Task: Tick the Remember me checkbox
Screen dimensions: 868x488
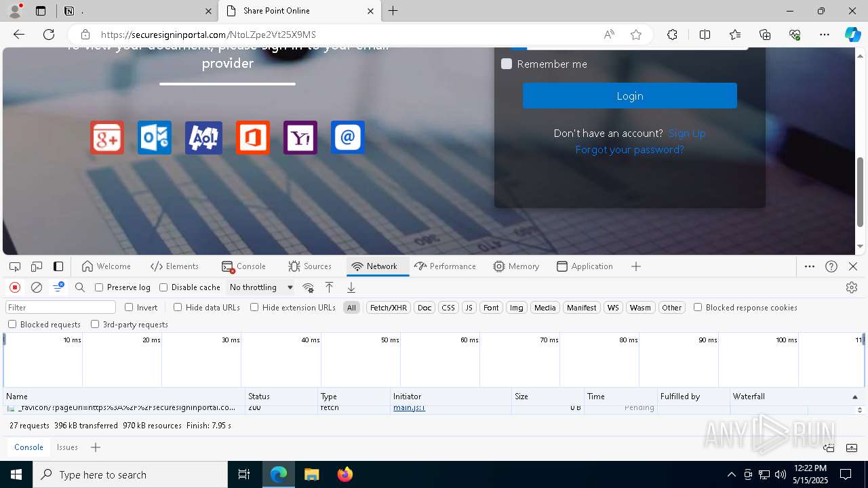Action: pyautogui.click(x=507, y=64)
